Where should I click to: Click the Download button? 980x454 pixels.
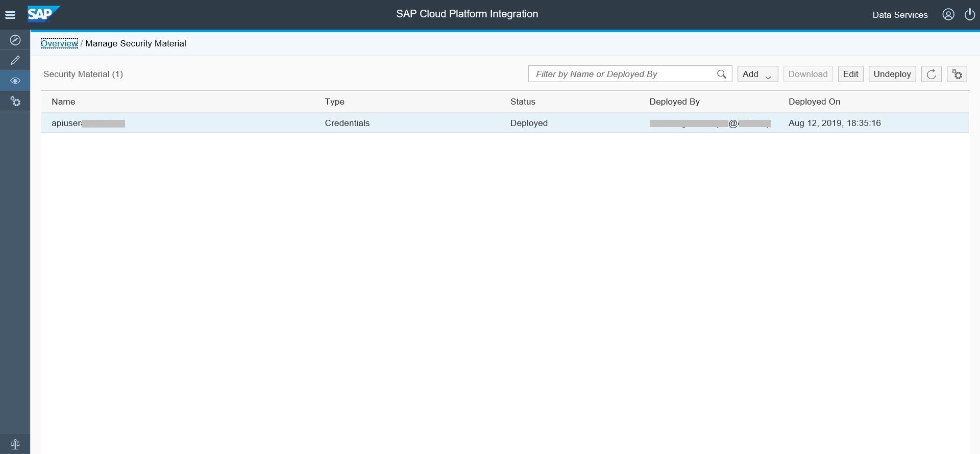(808, 74)
